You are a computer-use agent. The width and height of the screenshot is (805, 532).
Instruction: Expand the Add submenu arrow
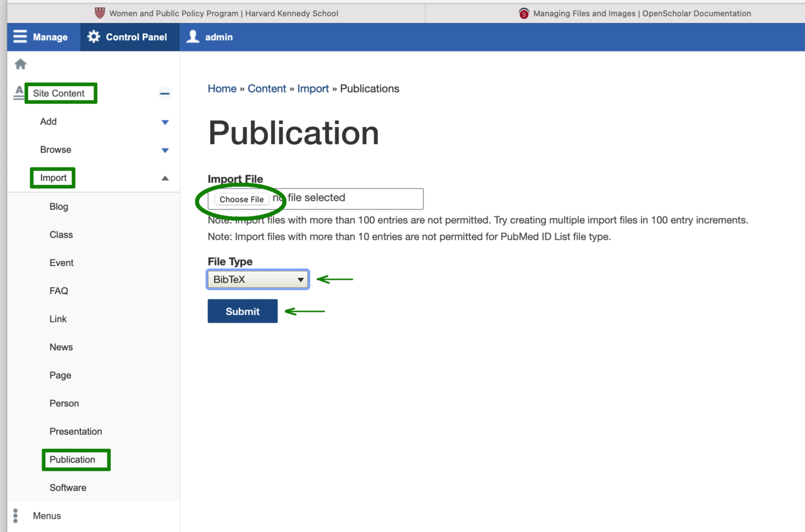point(165,122)
